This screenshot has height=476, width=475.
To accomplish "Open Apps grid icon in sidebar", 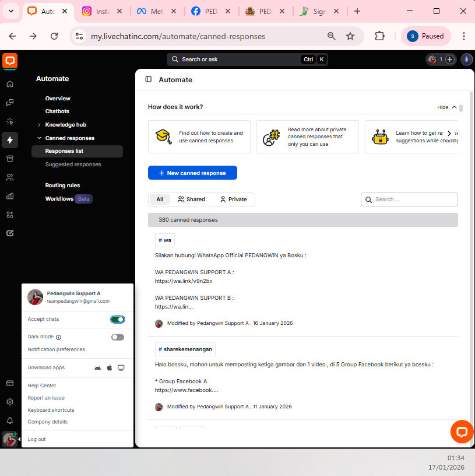I will click(10, 215).
